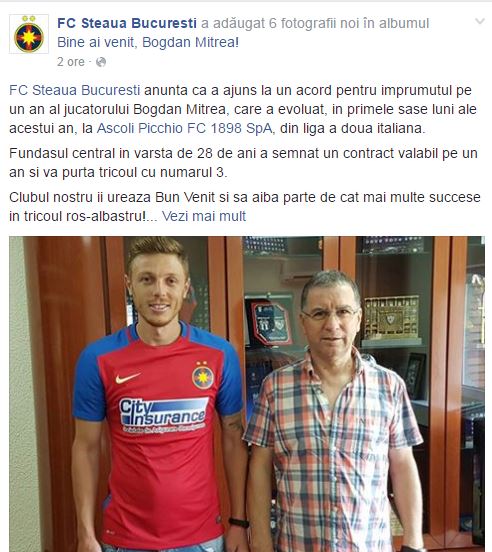492x552 pixels.
Task: Follow FC Steaua Bucuresti link in post body
Action: [x=75, y=90]
